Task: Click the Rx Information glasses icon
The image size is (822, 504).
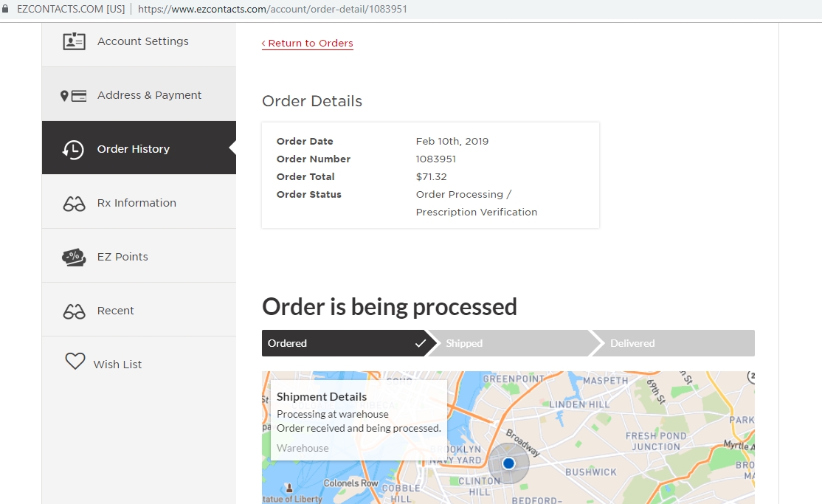Action: click(74, 204)
